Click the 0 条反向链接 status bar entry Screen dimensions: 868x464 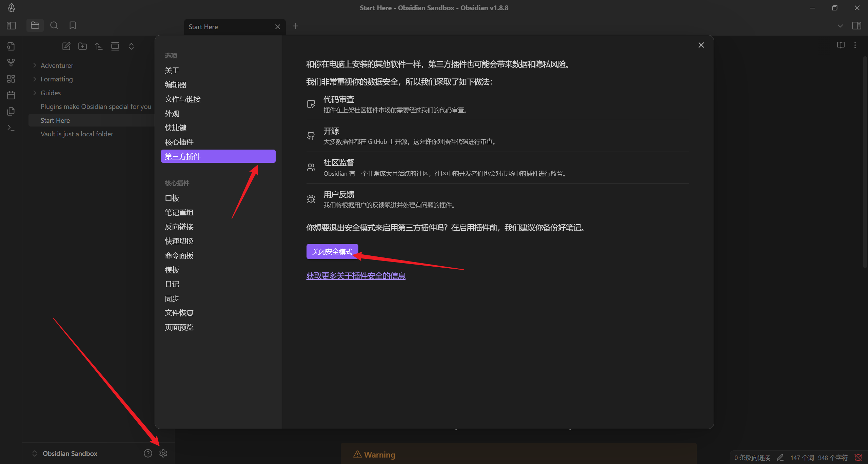coord(752,458)
